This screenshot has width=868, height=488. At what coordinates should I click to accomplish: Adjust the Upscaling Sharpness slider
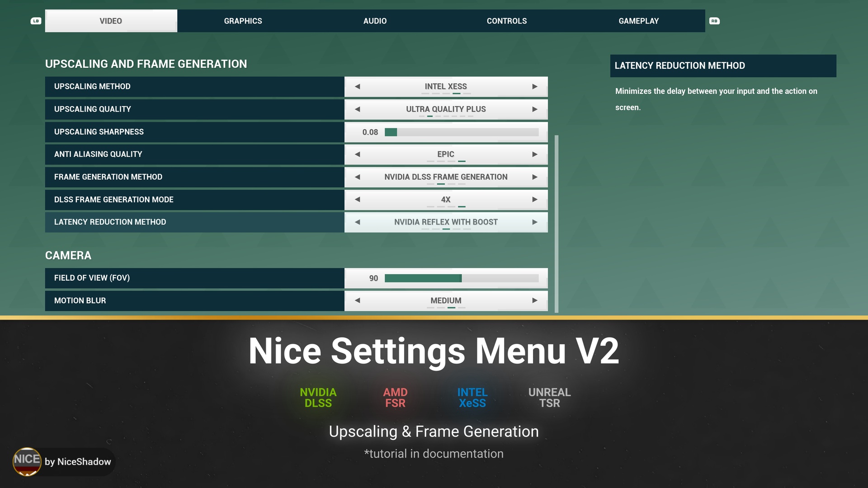pyautogui.click(x=462, y=132)
